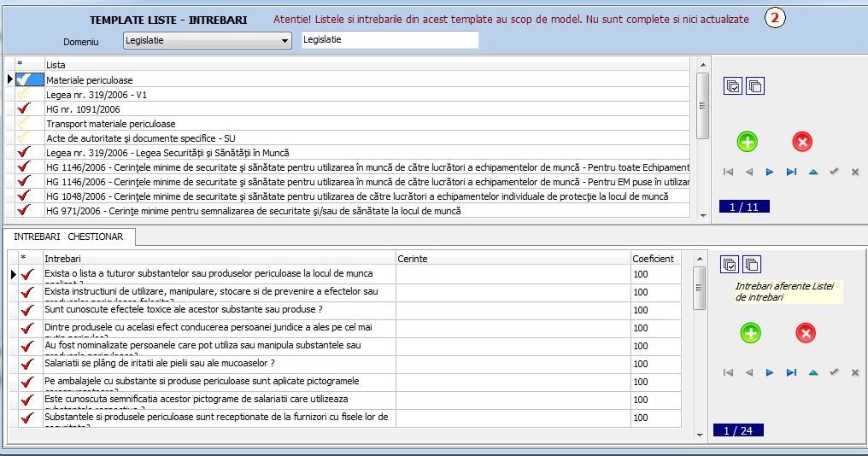Go to last record in the questions navigator

click(x=792, y=372)
